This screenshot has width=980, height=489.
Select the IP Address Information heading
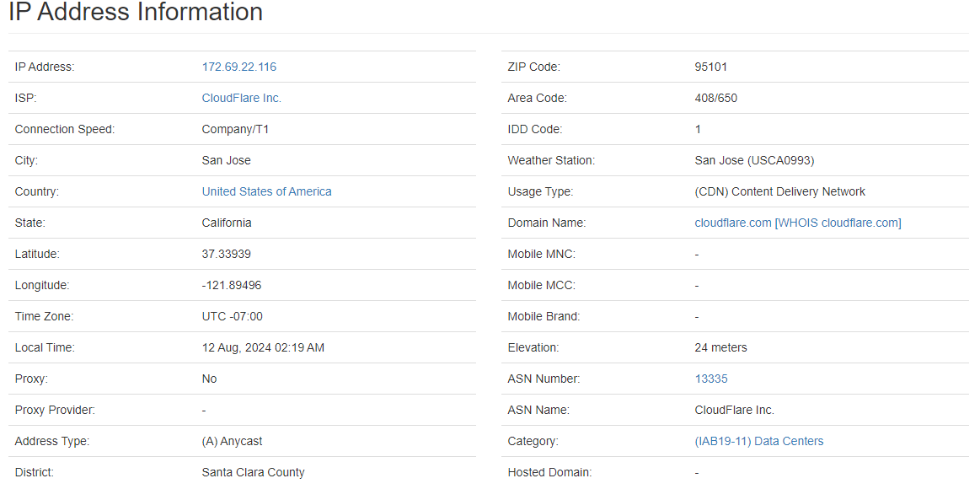pos(136,12)
